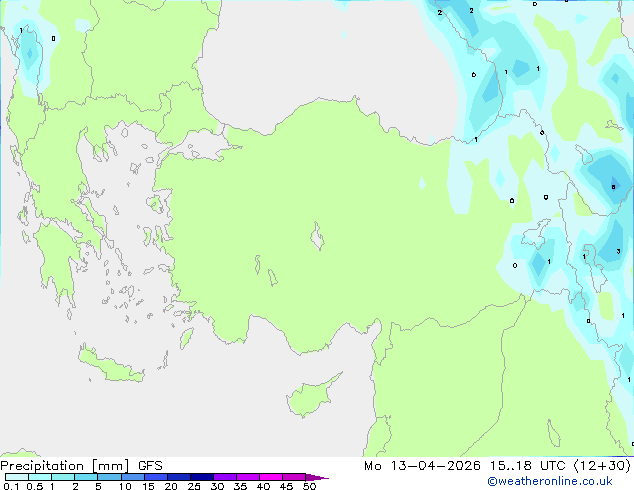Click the "Mo 13-04-2026" date text
The width and height of the screenshot is (634, 490).
423,466
